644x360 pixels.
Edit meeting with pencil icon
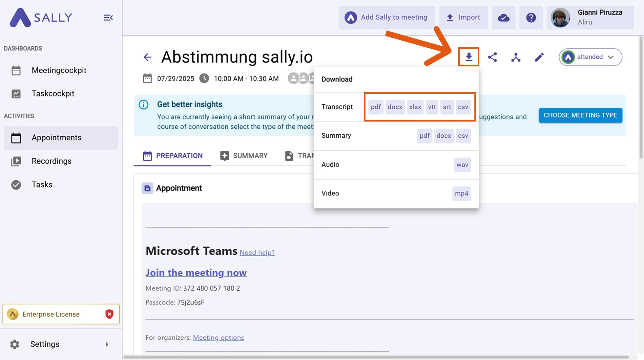(539, 57)
